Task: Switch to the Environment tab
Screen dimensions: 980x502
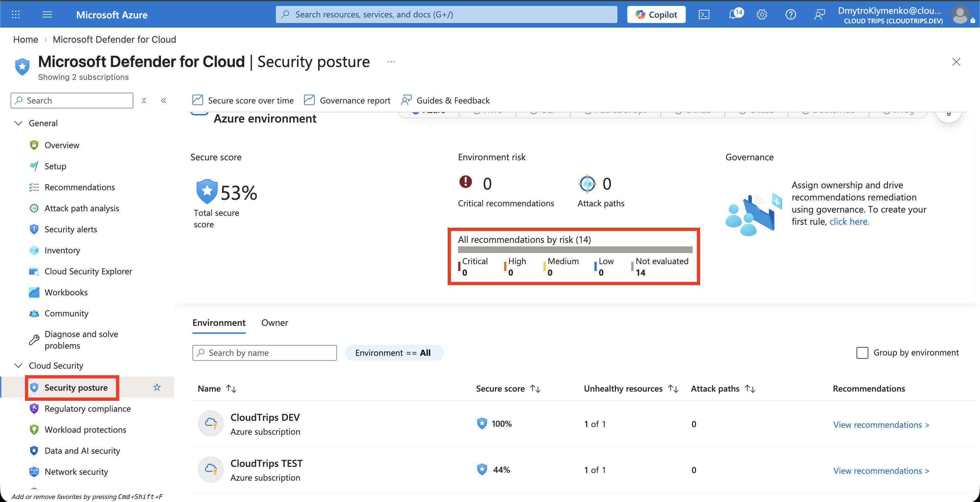Action: (x=219, y=323)
